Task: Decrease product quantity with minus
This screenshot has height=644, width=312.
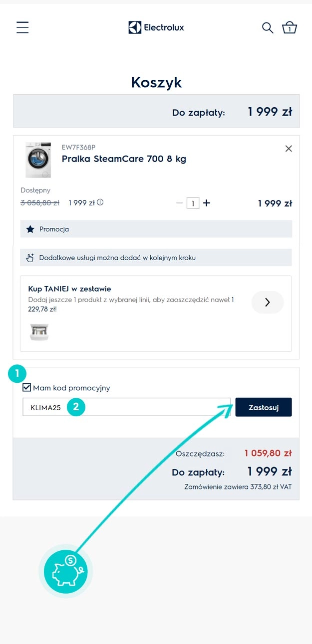Action: click(x=180, y=203)
